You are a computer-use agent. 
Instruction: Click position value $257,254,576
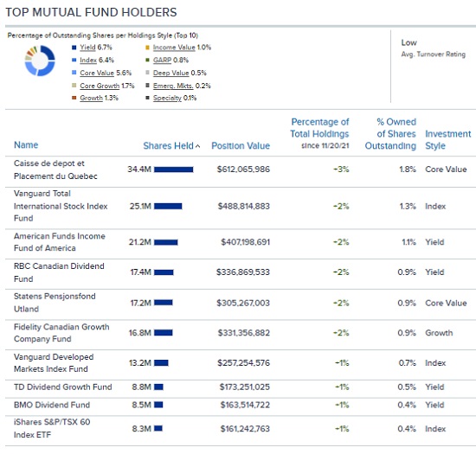pyautogui.click(x=243, y=363)
